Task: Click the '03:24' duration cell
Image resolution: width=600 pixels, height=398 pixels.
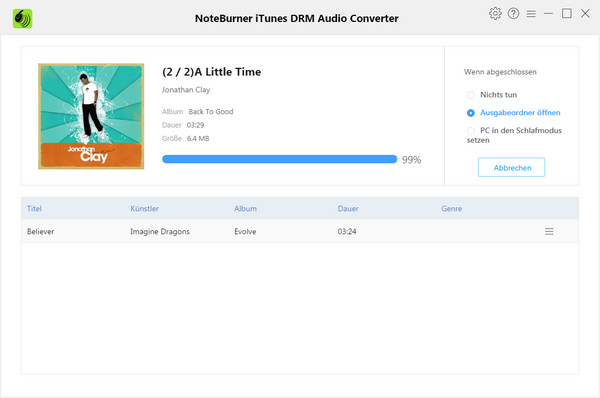Action: pos(347,231)
